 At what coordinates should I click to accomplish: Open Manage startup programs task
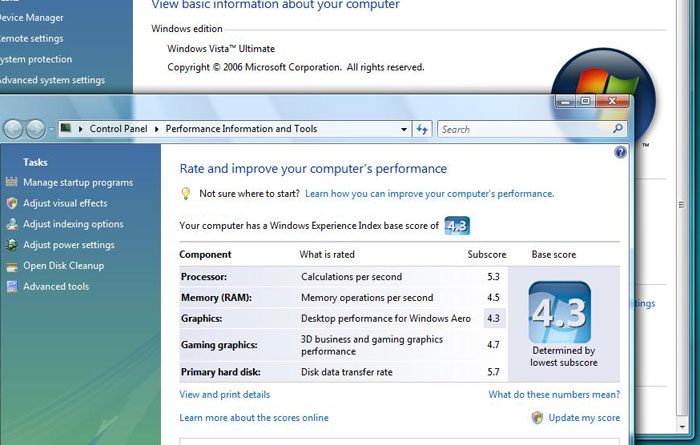(x=78, y=183)
